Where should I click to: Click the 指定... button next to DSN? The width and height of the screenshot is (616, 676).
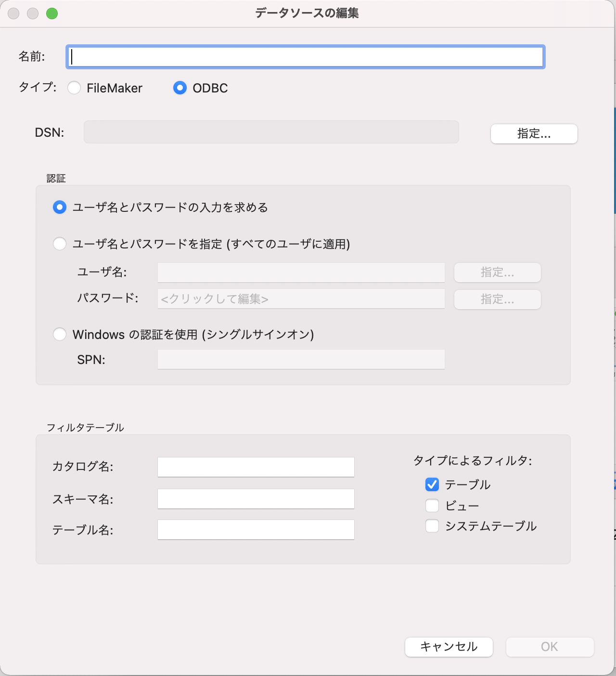tap(534, 134)
